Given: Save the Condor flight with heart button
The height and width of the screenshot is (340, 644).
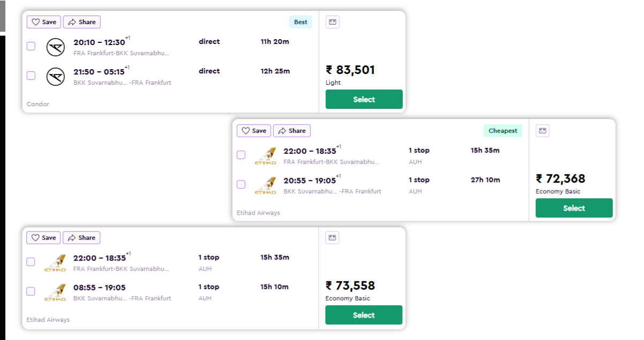Looking at the screenshot, I should [44, 22].
